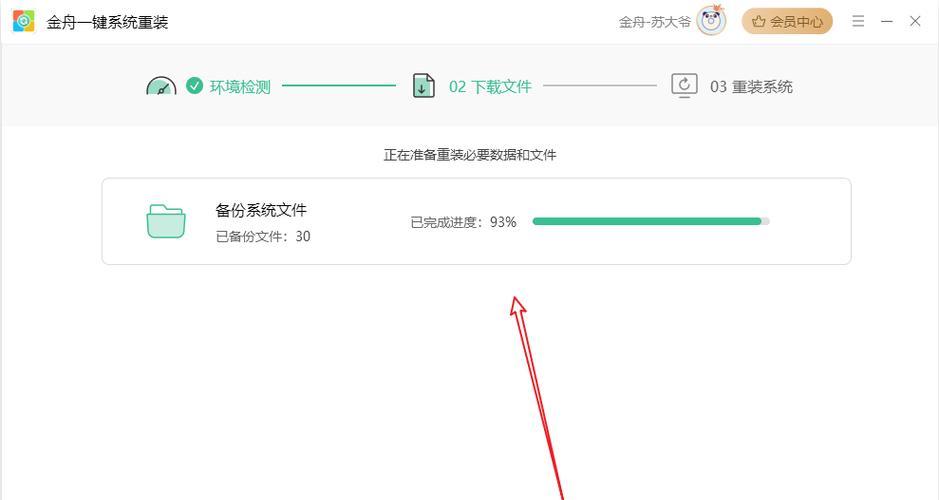Screen dimensions: 939x500
Task: Close the application window
Action: (915, 21)
